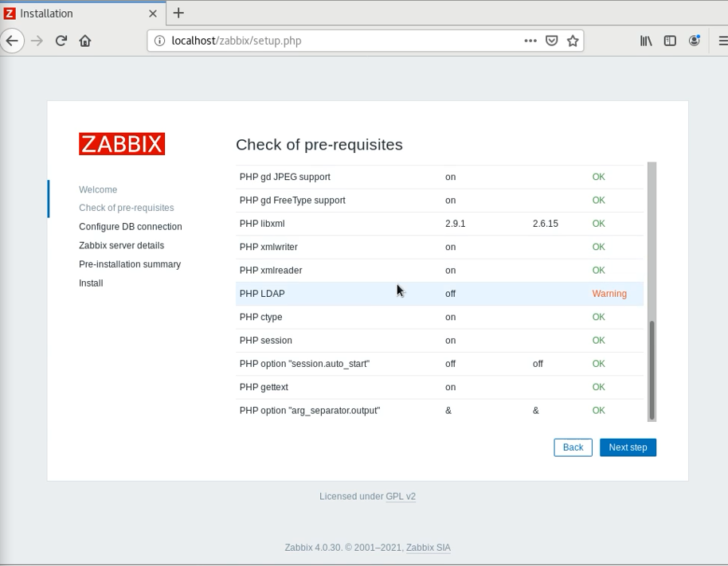Screen dimensions: 728x566
Task: Click the OK status for PHP gettext
Action: pyautogui.click(x=598, y=387)
